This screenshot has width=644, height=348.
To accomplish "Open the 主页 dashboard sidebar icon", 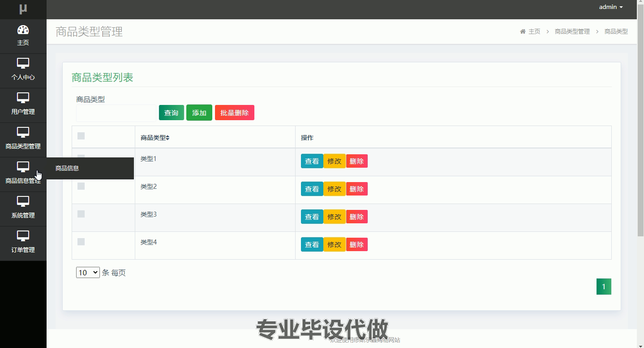I will coord(23,30).
